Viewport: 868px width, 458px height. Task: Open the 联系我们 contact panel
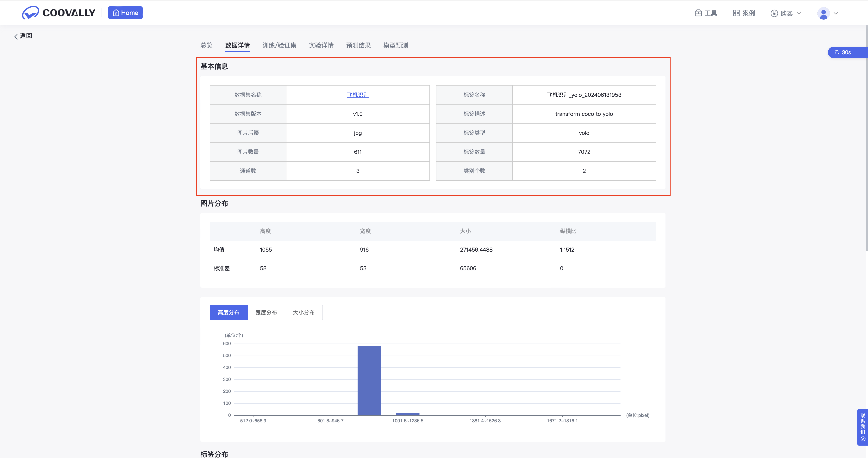[x=863, y=424]
